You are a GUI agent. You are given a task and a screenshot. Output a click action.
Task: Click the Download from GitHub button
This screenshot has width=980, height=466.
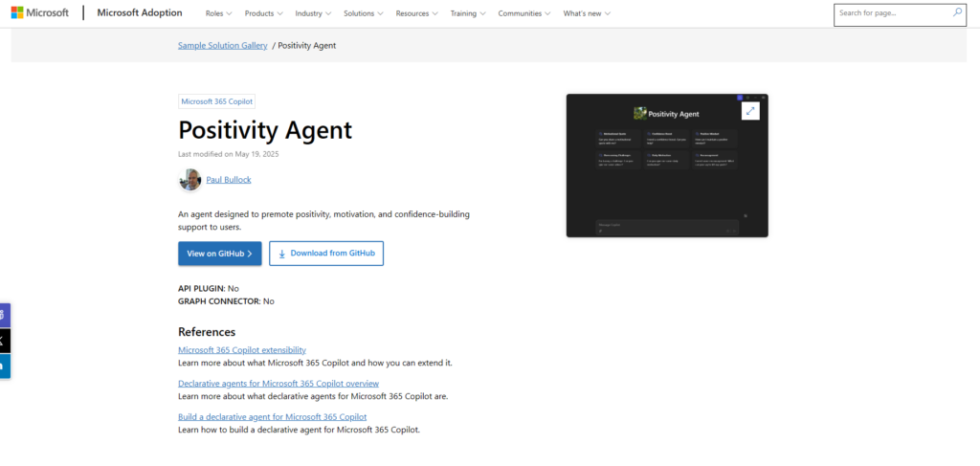point(326,254)
